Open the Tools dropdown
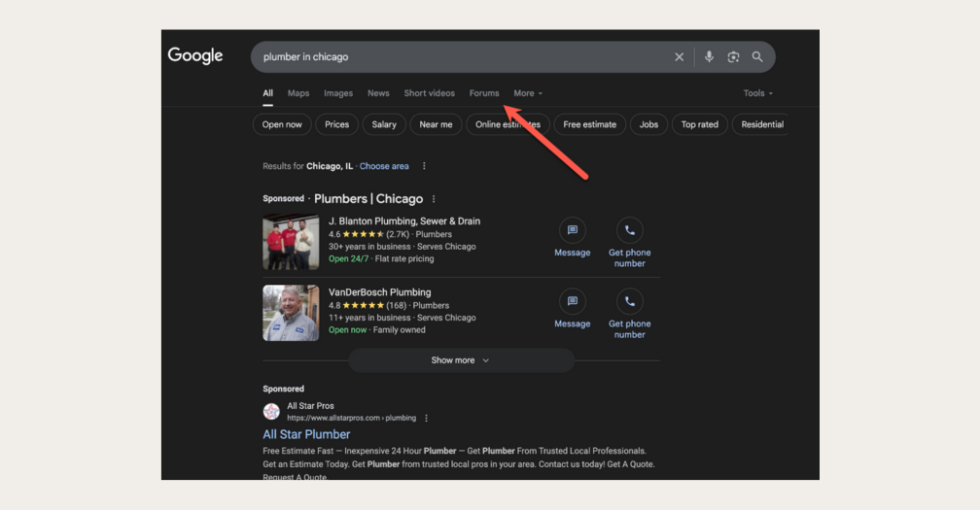The height and width of the screenshot is (510, 980). pyautogui.click(x=757, y=93)
